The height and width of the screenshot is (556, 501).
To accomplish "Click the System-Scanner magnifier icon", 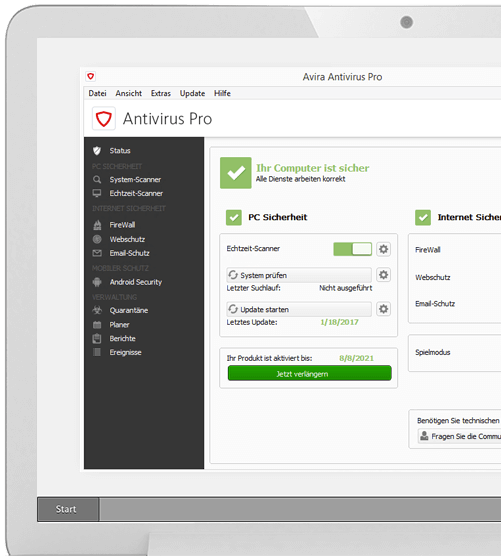I will (x=97, y=179).
